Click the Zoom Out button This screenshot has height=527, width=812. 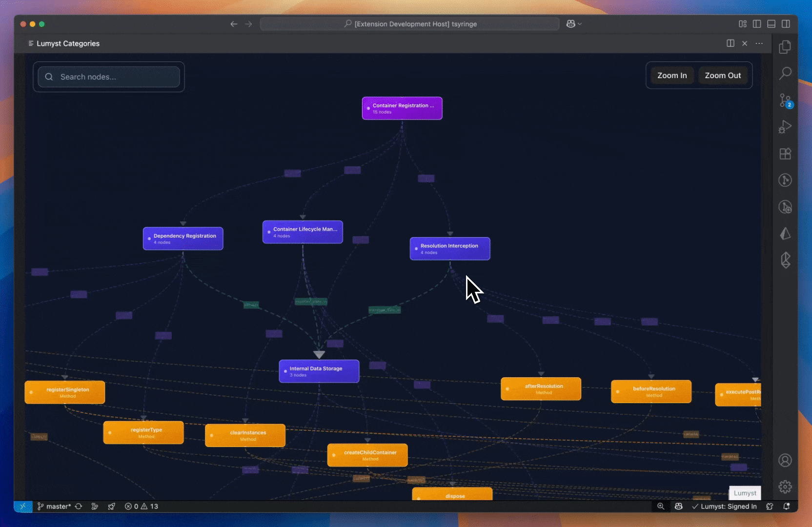coord(723,76)
